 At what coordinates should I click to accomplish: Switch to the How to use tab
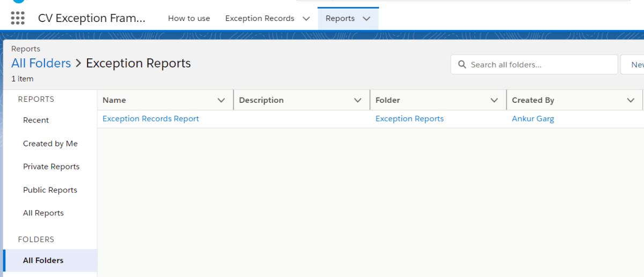pyautogui.click(x=189, y=18)
